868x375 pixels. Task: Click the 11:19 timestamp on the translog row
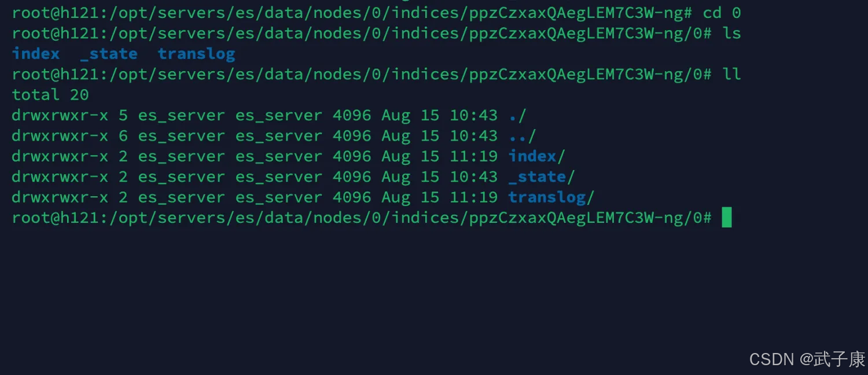click(x=473, y=197)
